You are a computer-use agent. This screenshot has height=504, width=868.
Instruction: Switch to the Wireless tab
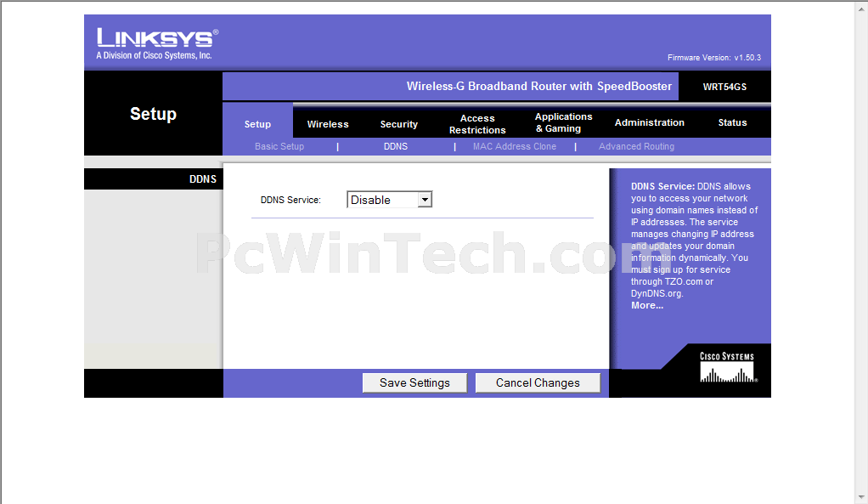pos(328,124)
